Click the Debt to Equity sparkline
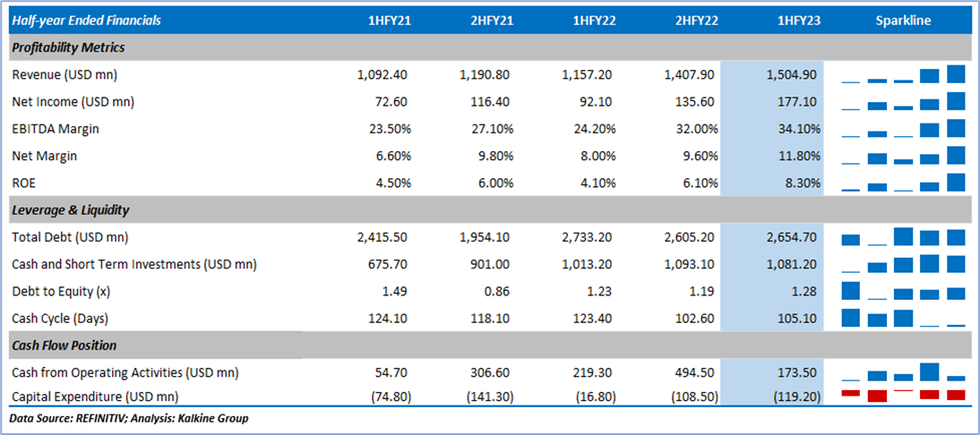 tap(903, 291)
